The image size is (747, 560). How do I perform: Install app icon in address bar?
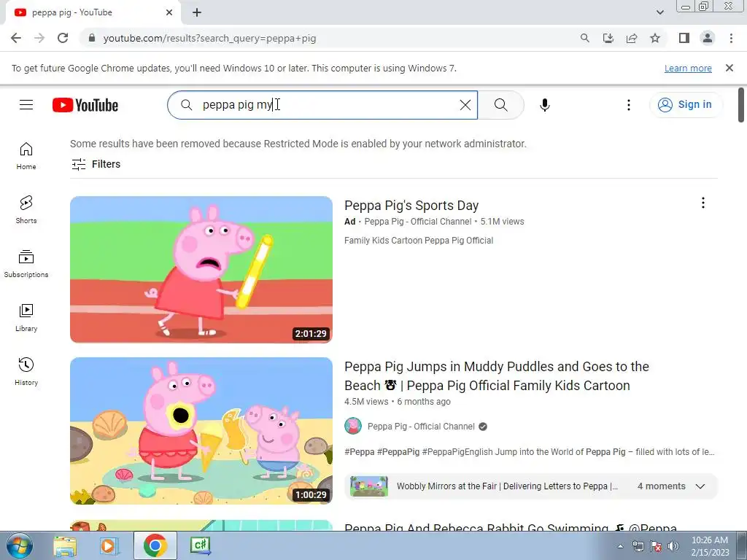(608, 38)
